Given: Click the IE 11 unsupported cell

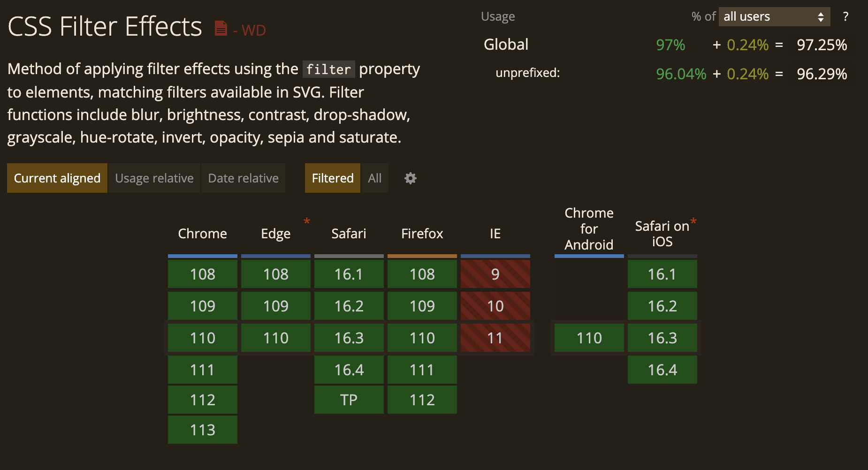Looking at the screenshot, I should (x=495, y=338).
